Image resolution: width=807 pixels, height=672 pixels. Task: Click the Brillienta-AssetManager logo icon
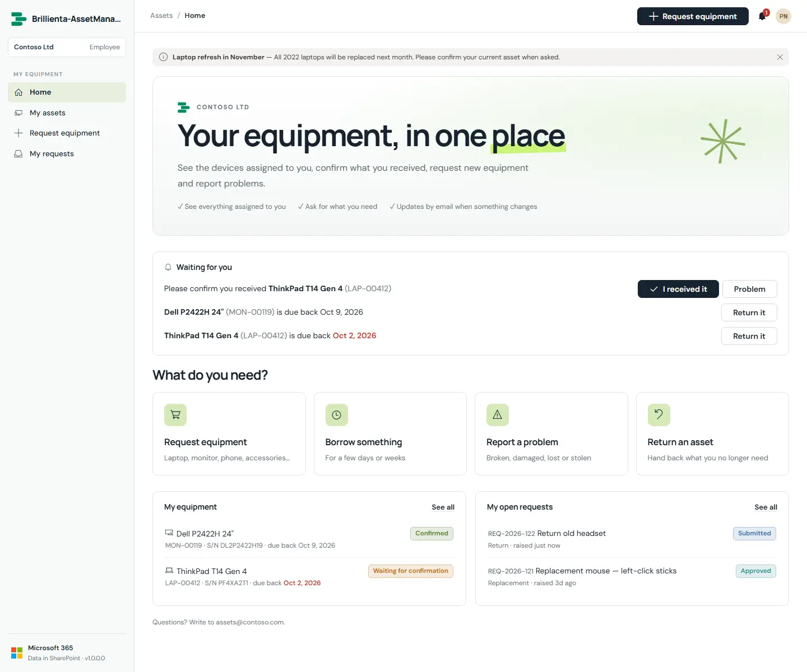[18, 19]
